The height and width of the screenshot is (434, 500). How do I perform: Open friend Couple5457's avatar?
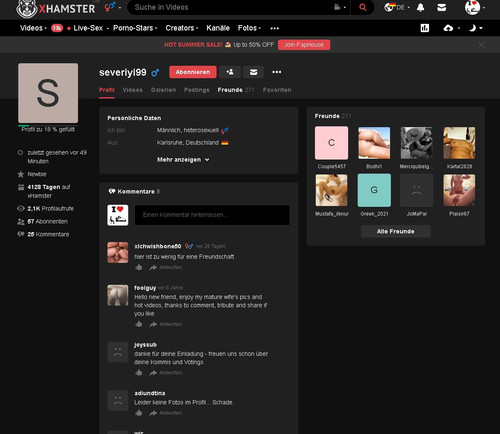(331, 143)
